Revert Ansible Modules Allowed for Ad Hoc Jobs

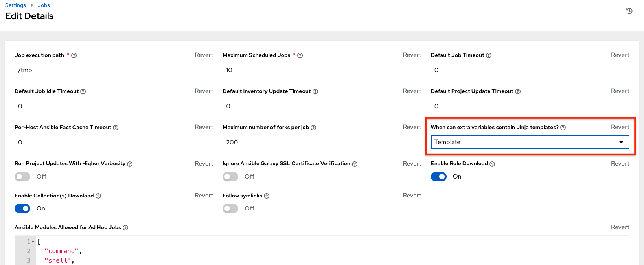click(620, 227)
